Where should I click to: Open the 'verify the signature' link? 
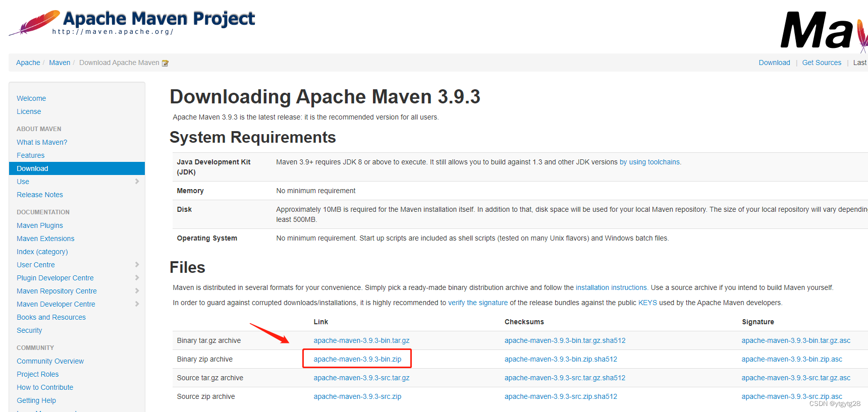[x=478, y=303]
